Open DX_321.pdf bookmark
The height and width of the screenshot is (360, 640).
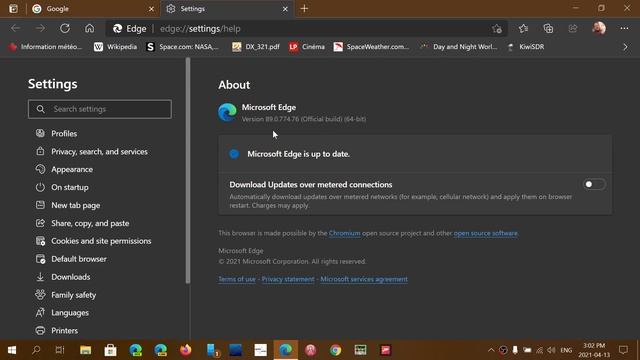[x=256, y=47]
